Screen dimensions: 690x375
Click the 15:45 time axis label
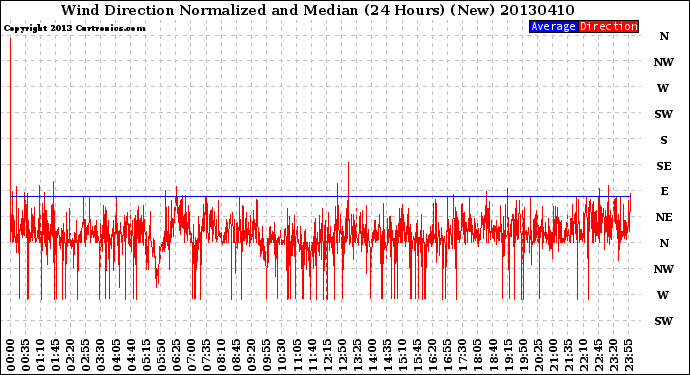click(x=418, y=355)
